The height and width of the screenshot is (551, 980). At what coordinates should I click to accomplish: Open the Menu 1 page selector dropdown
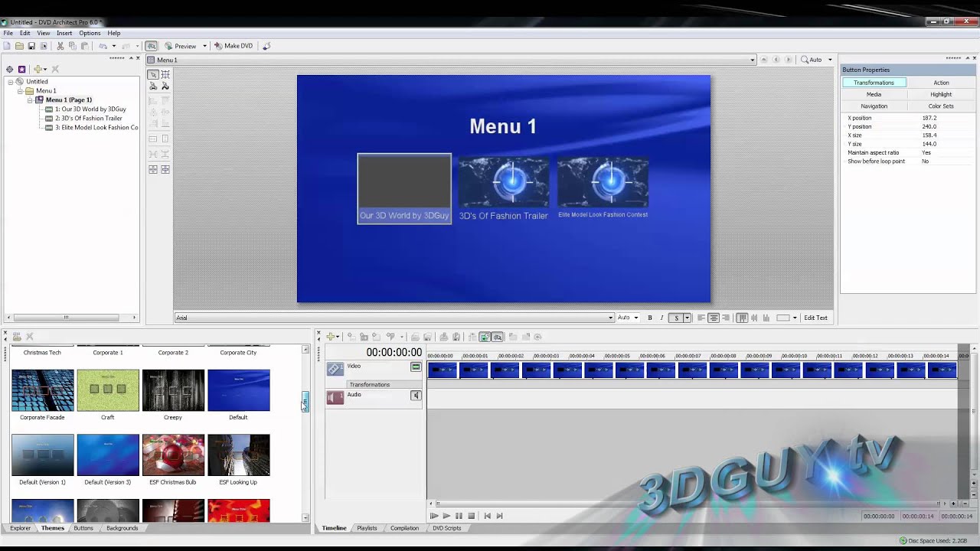(752, 60)
